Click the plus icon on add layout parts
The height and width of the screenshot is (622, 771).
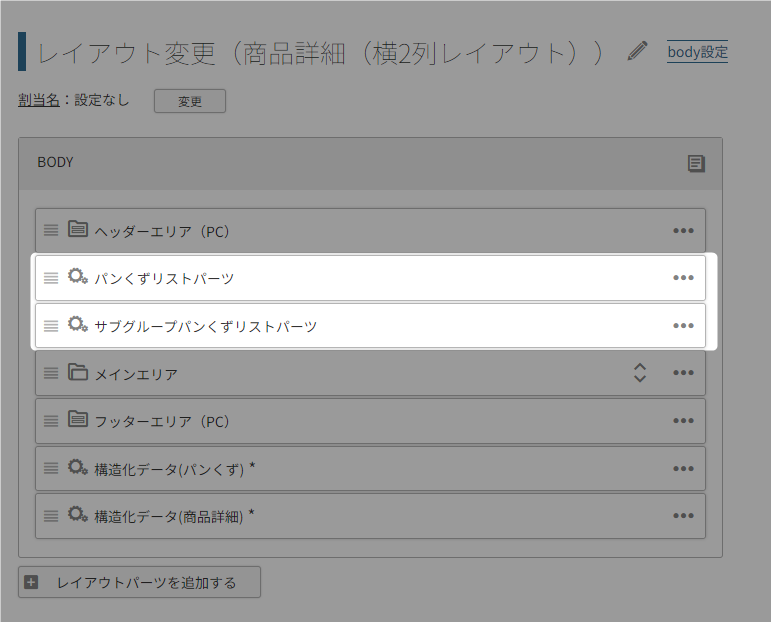coord(31,583)
